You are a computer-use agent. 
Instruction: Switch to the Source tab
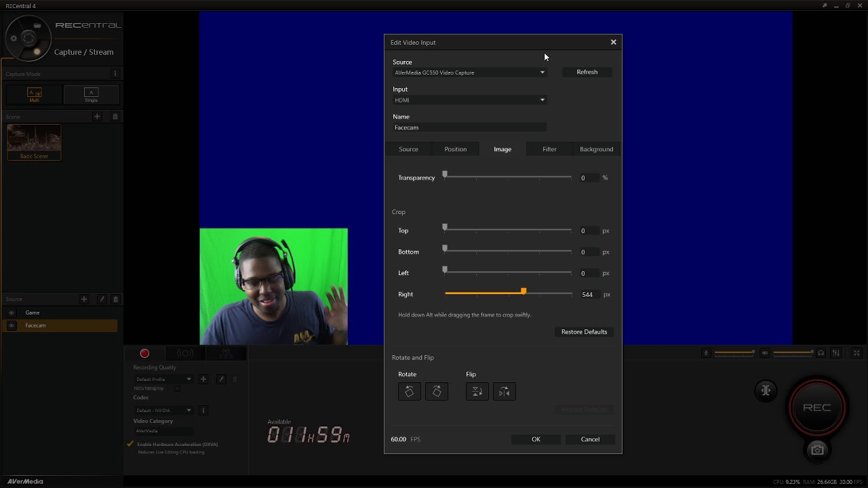(408, 149)
